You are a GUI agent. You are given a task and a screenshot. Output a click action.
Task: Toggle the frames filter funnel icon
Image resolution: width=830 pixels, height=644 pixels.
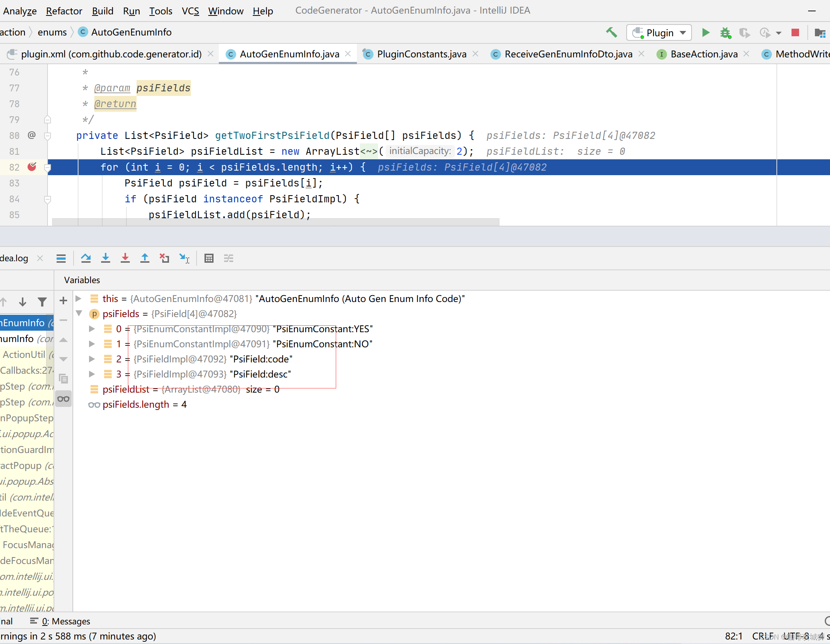coord(42,302)
